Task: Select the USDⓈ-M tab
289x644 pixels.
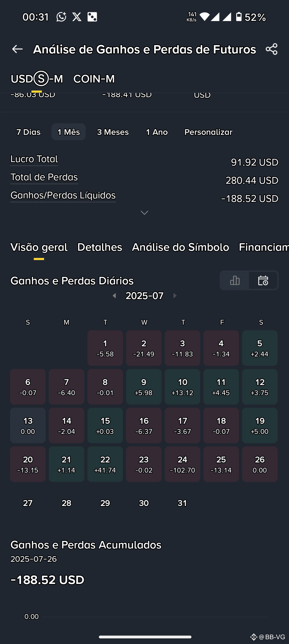Action: 37,79
